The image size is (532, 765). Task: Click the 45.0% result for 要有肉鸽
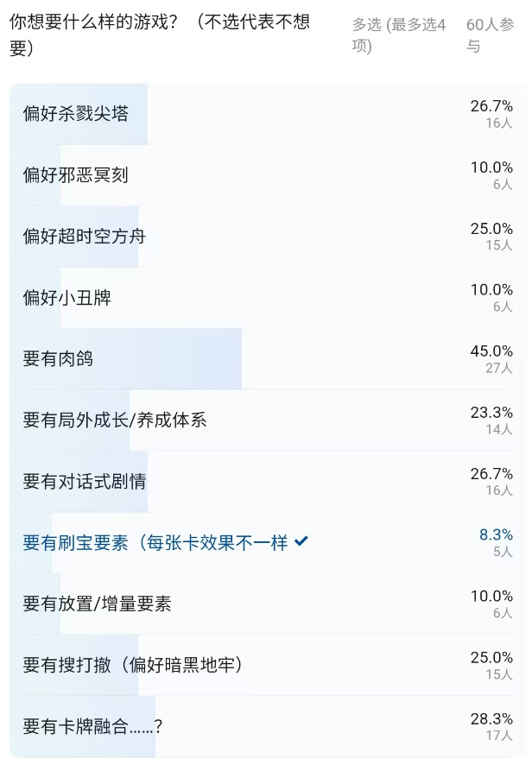pos(491,351)
